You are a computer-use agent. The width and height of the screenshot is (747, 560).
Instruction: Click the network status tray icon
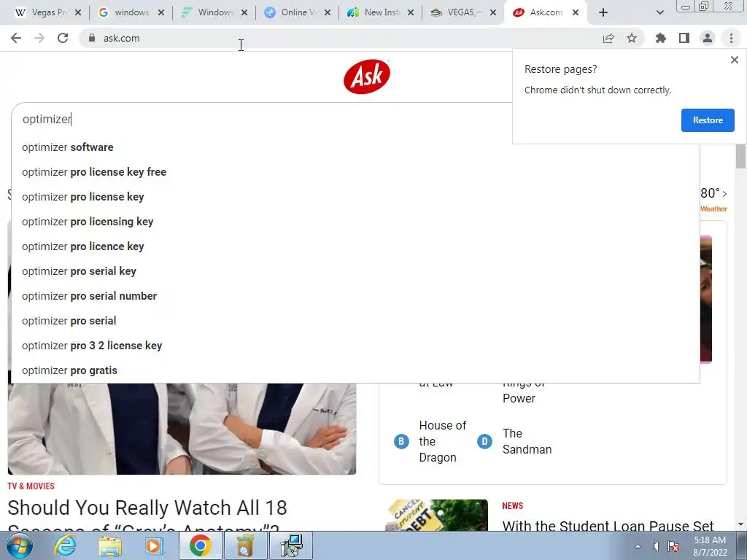click(673, 546)
